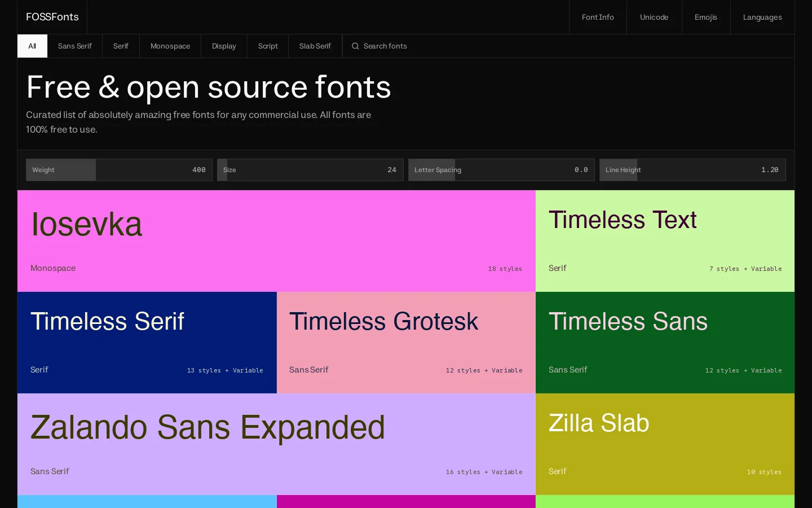Open the FOSSFonts home logo
Image resolution: width=812 pixels, height=508 pixels.
coord(52,17)
